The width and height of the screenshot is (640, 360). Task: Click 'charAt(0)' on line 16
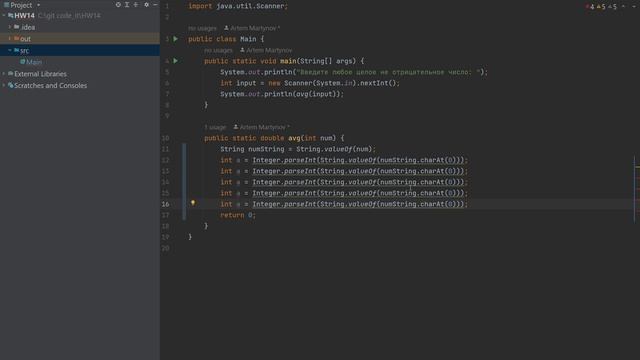click(438, 204)
